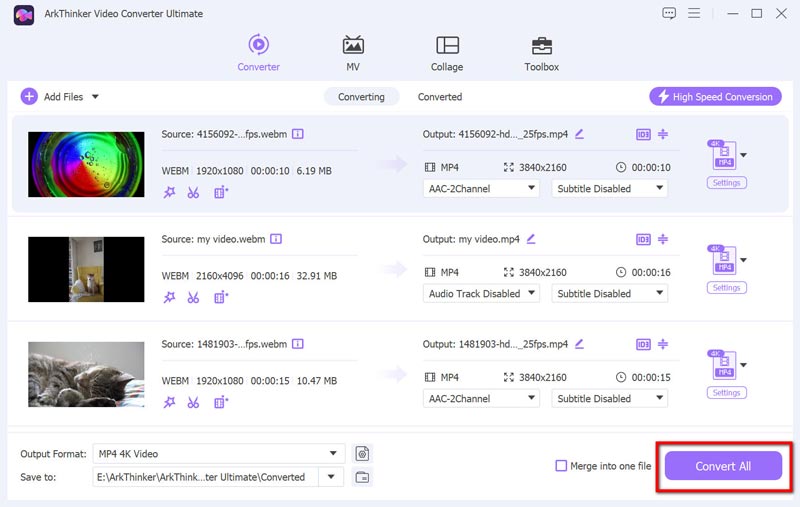
Task: Open enhance wand for my video.webm
Action: 169,297
